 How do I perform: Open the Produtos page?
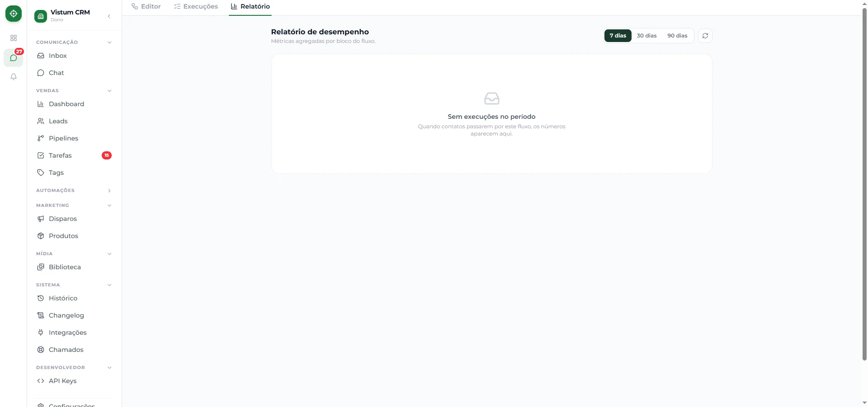74,236
